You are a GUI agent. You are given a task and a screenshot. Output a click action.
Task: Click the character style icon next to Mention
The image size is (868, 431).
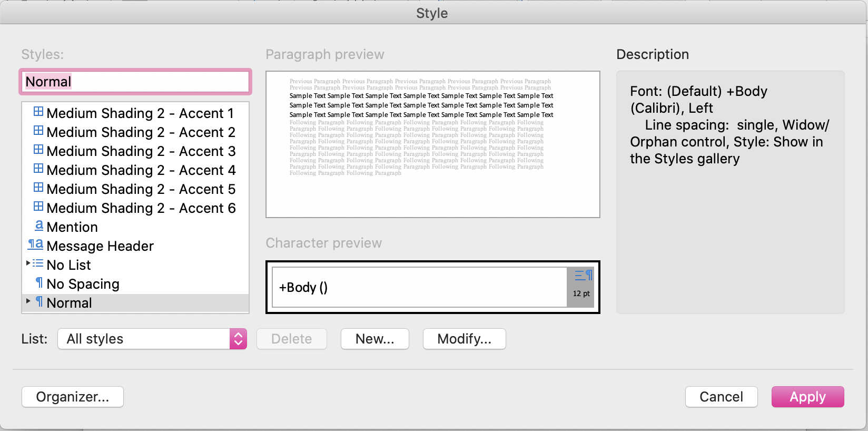click(39, 226)
